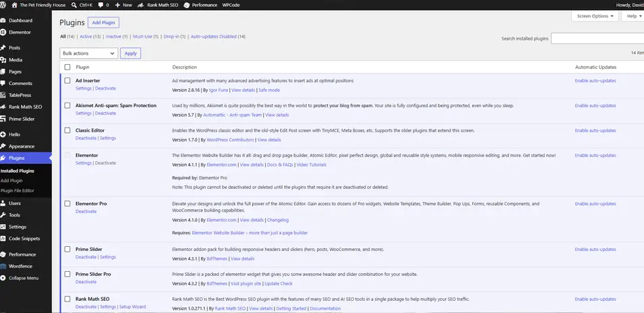Check the Ad Inserter plugin checkbox

[67, 80]
